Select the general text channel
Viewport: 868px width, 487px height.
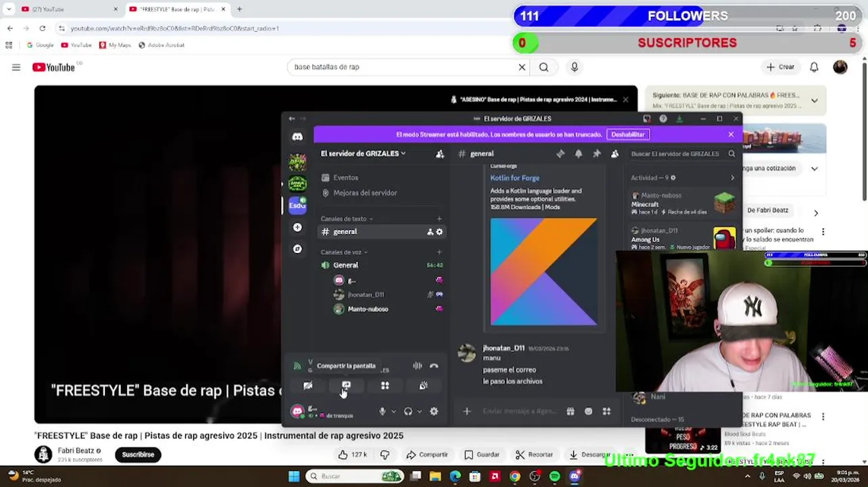381,231
